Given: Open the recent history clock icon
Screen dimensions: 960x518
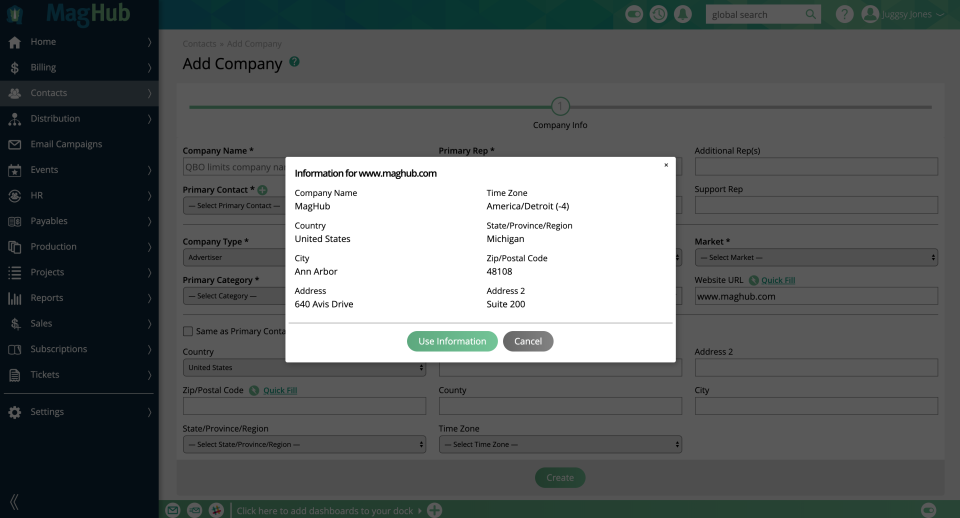Looking at the screenshot, I should (659, 14).
